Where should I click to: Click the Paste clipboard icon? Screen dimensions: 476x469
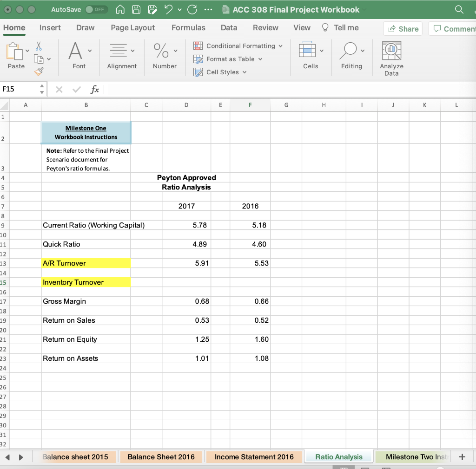(x=14, y=51)
